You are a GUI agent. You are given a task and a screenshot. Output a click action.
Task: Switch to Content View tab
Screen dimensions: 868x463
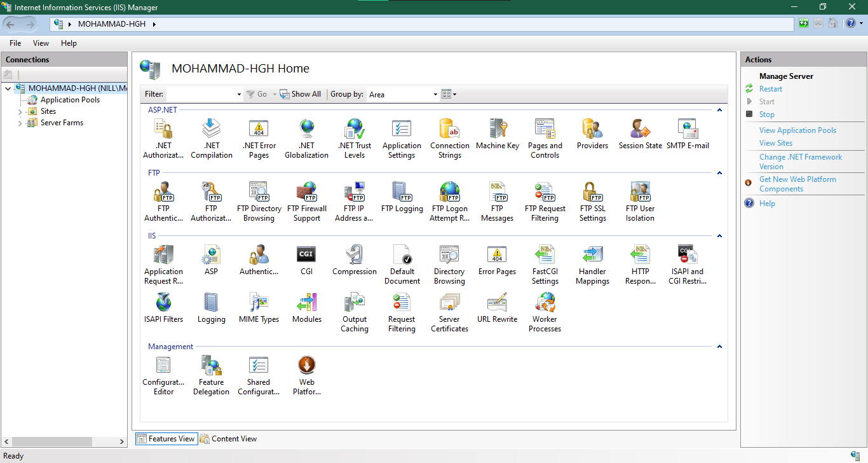point(228,439)
